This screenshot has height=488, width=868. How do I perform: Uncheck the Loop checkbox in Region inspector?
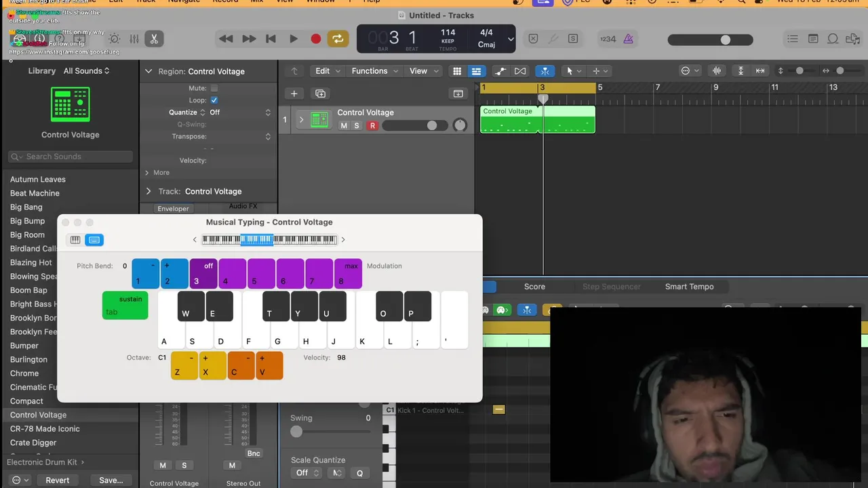[x=214, y=100]
